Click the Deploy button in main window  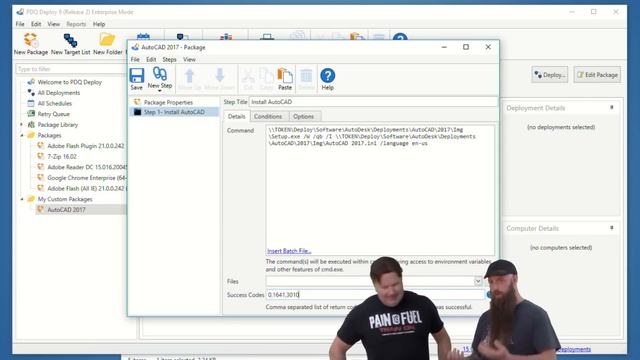click(x=549, y=75)
